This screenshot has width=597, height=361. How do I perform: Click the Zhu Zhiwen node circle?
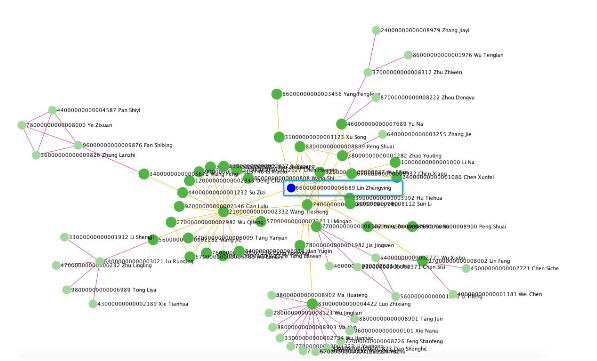(x=368, y=72)
